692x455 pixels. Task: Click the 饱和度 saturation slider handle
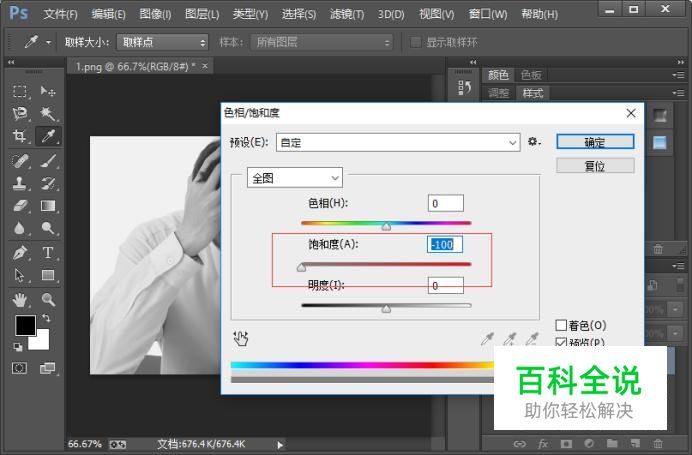tap(301, 267)
